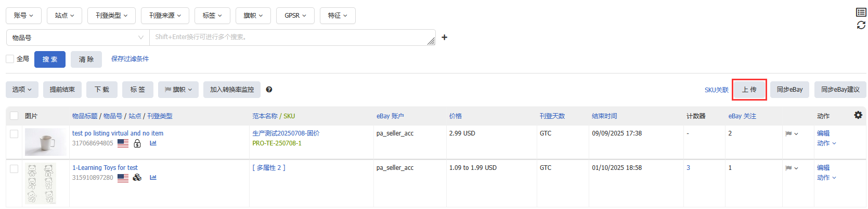Tick the 全局 checkbox
This screenshot has height=209, width=868.
10,59
